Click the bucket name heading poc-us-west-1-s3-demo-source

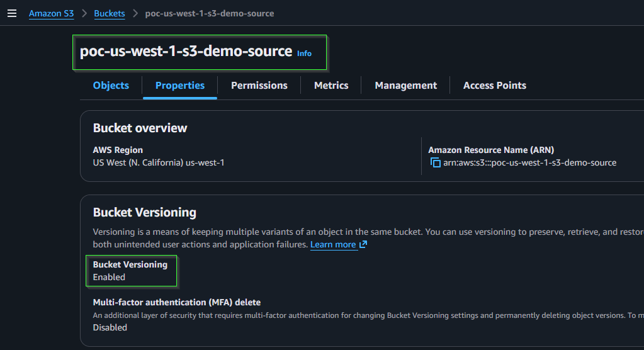pos(186,52)
